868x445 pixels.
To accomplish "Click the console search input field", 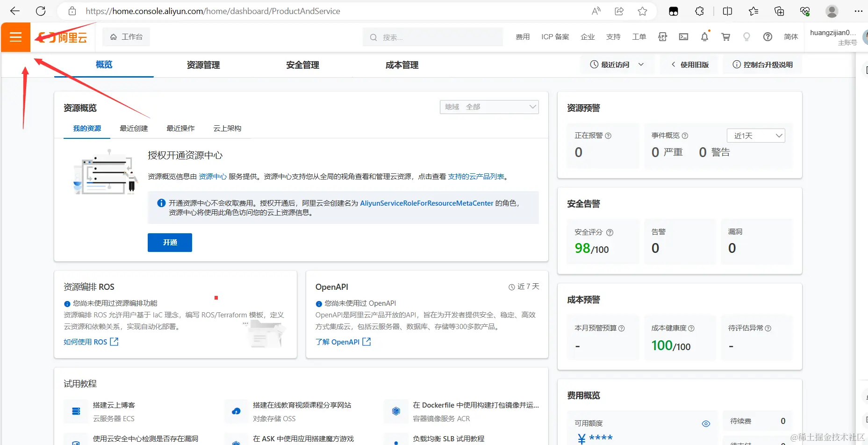I will (x=433, y=37).
